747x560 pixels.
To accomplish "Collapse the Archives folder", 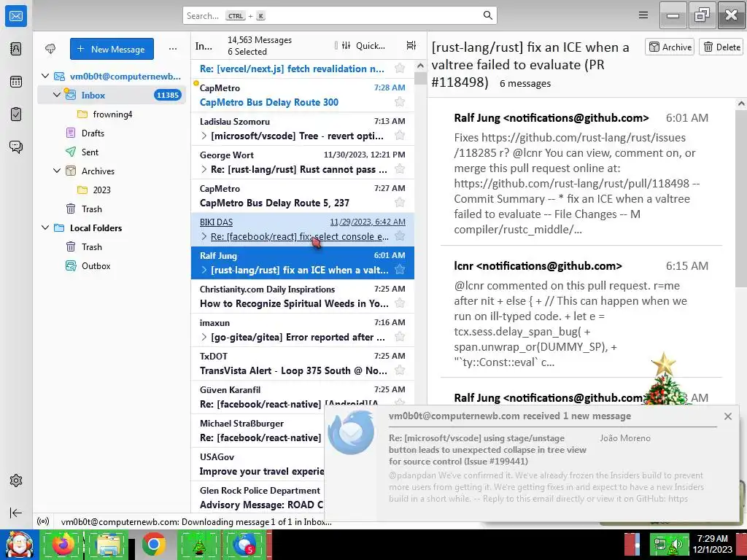I will point(57,171).
